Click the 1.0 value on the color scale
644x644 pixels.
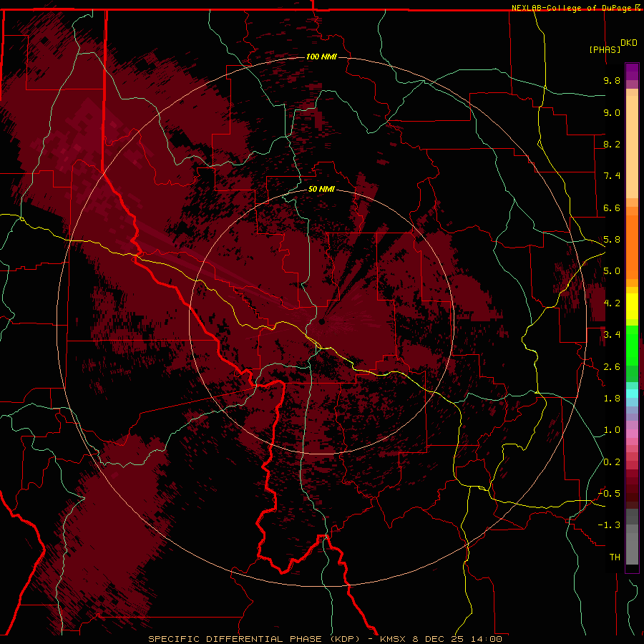(612, 430)
